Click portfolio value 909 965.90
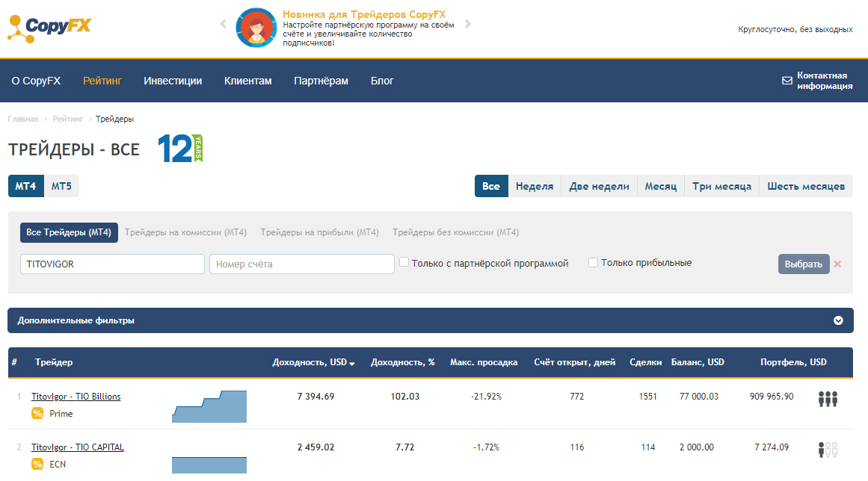The image size is (868, 481). click(772, 397)
